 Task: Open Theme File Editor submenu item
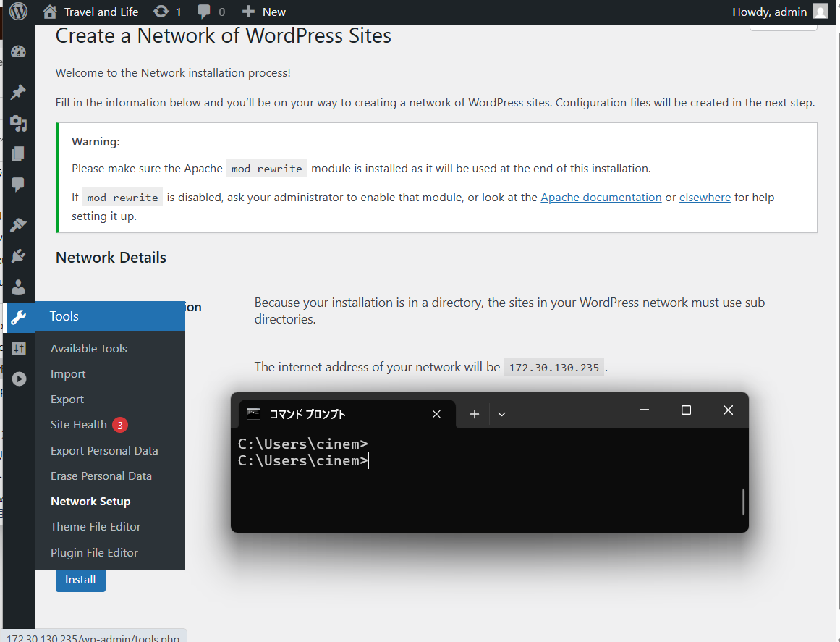(x=96, y=527)
